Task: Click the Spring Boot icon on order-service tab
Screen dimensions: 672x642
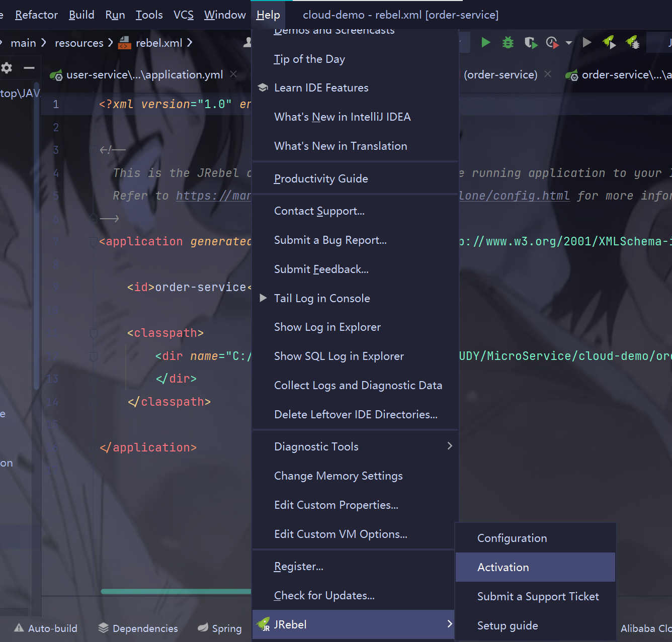Action: click(571, 75)
